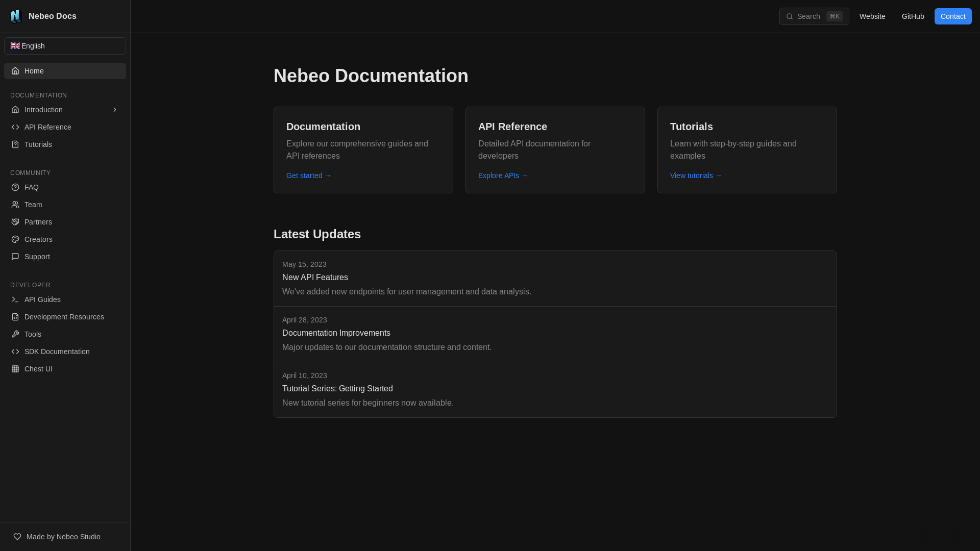The height and width of the screenshot is (551, 980).
Task: Click the May 15, 2023 date
Action: click(x=304, y=264)
